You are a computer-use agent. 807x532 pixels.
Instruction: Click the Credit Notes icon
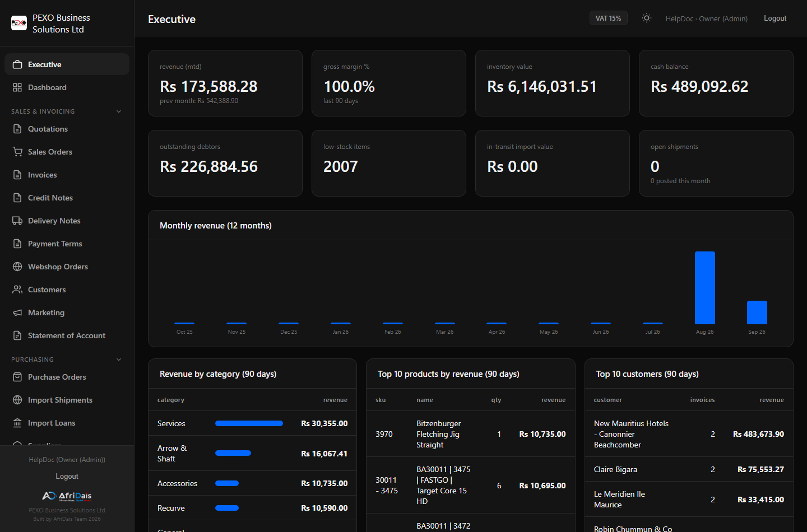pyautogui.click(x=17, y=198)
